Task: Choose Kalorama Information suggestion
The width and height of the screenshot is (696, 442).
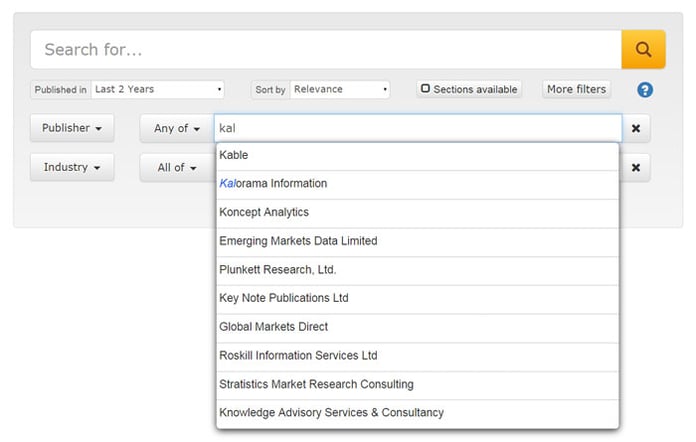Action: [417, 185]
